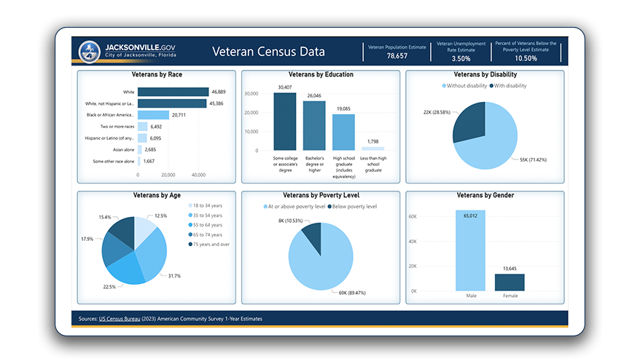Click the 46,889 value label

coord(219,92)
